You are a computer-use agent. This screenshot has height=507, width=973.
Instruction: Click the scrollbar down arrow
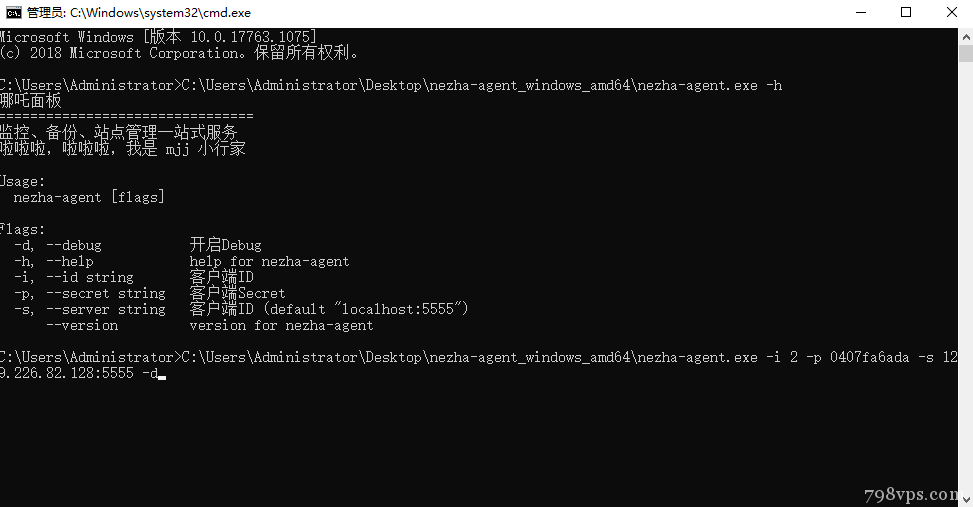966,498
